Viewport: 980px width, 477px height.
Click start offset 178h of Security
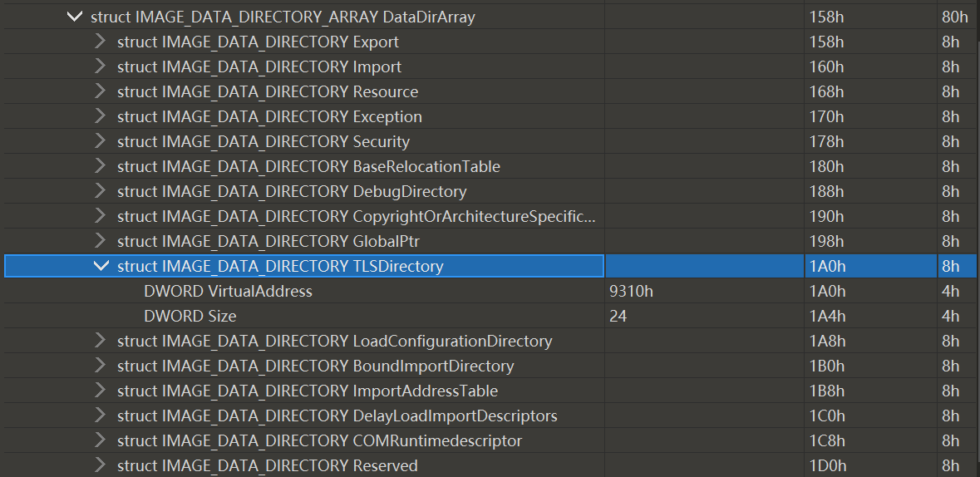[826, 142]
